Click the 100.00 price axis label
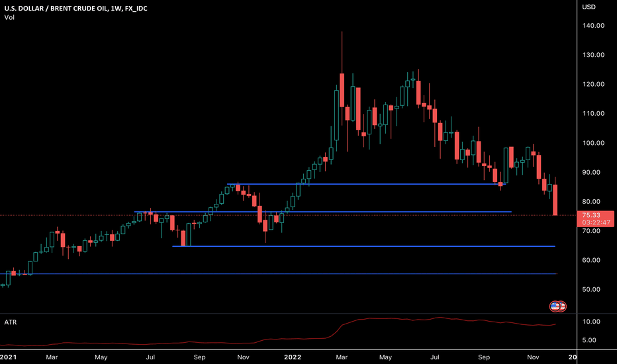Viewport: 617px width, 364px height. (593, 143)
